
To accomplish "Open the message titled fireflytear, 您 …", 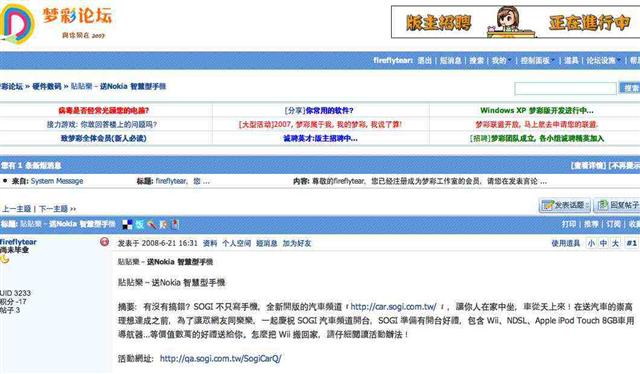I will coord(182,181).
